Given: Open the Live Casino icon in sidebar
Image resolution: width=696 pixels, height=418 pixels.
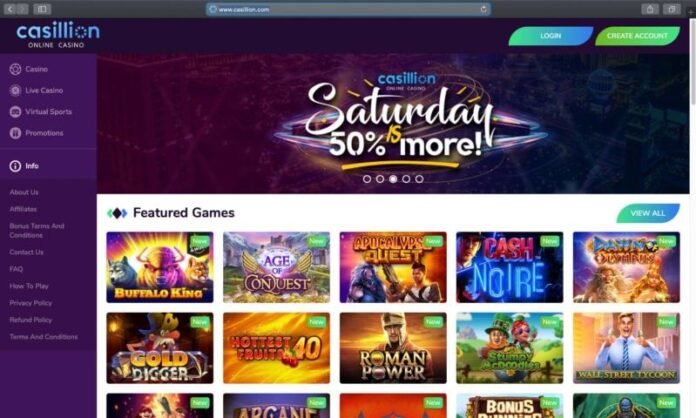Looking at the screenshot, I should pyautogui.click(x=15, y=91).
